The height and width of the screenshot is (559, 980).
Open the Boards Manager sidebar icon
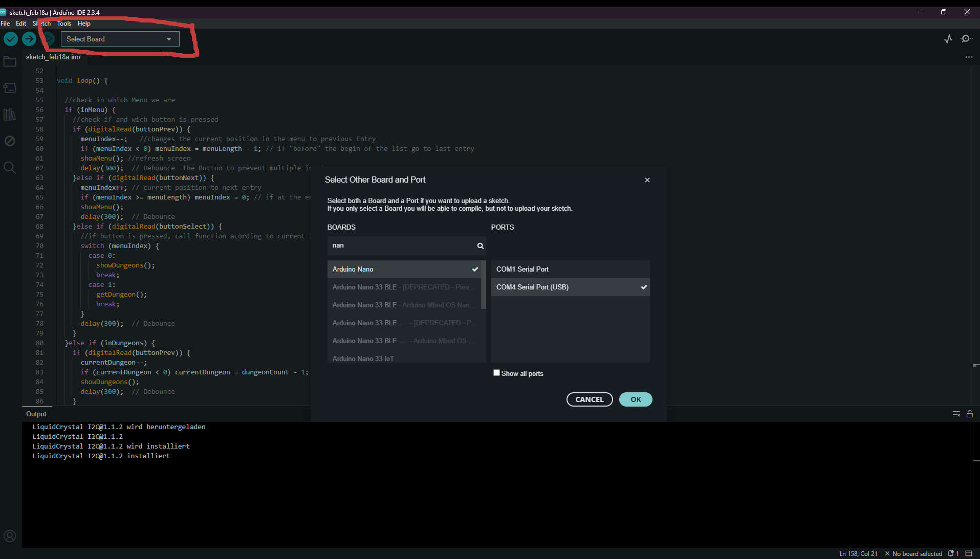pos(10,88)
